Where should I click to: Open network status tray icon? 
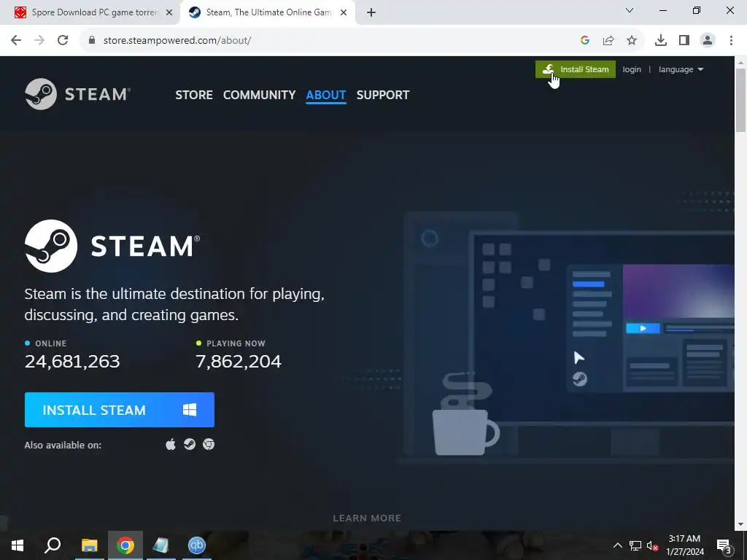(x=635, y=545)
